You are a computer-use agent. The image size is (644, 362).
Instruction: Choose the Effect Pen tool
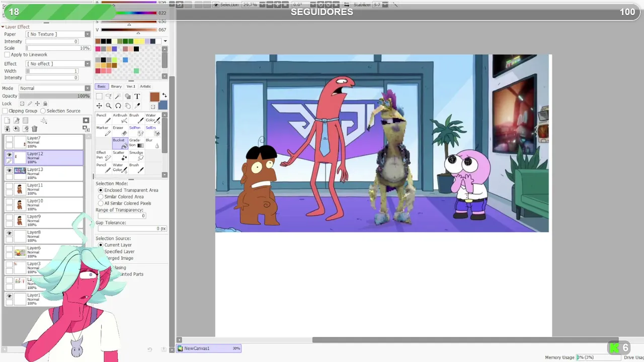tap(103, 156)
